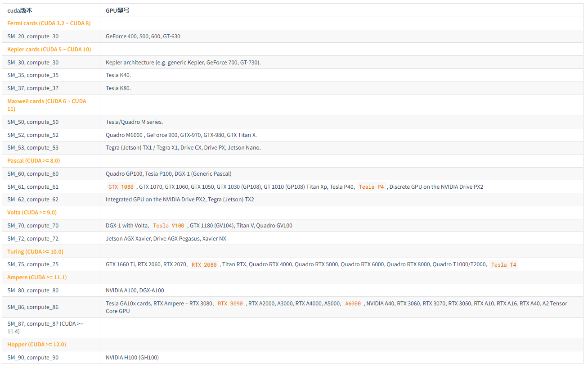Viewport: 588px width, 368px height.
Task: Select the "Jetson AGX Xavier, Drive AGX Pegasus" cell
Action: coord(341,239)
